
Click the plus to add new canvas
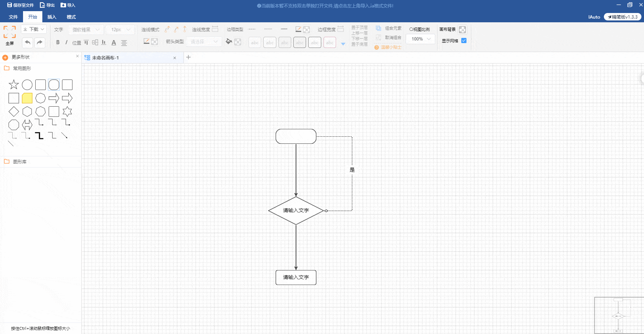tap(188, 57)
